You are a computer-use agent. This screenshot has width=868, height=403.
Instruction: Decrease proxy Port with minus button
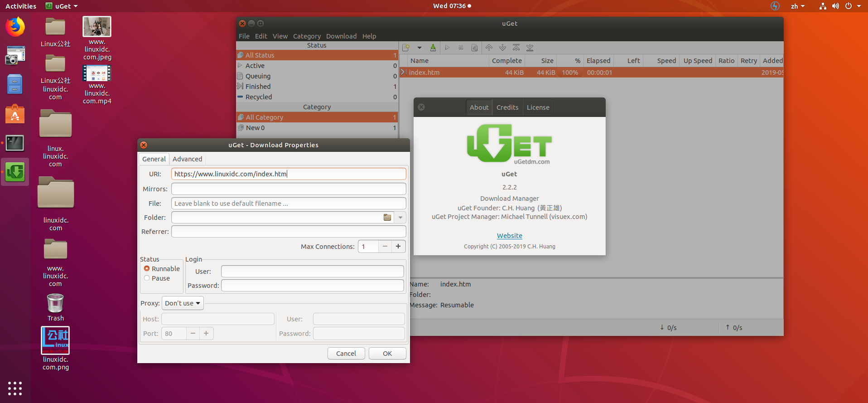(x=193, y=334)
